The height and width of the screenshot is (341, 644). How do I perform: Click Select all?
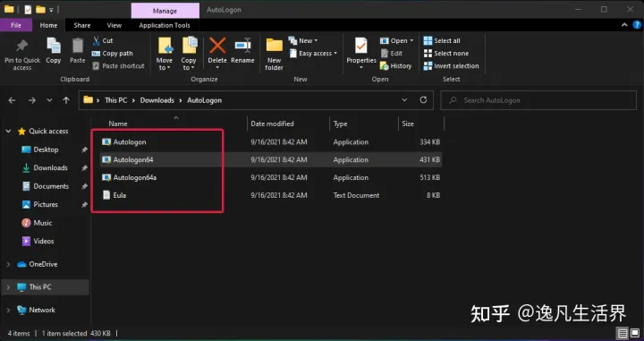click(x=442, y=40)
